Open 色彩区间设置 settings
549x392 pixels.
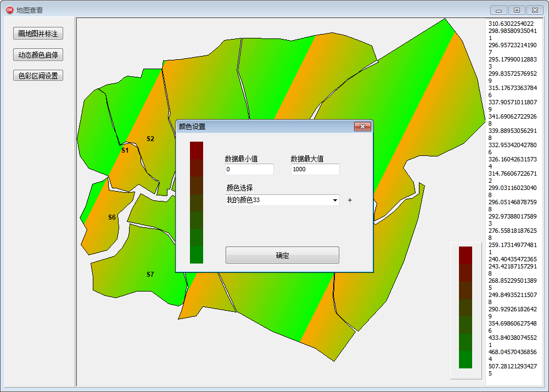point(38,76)
